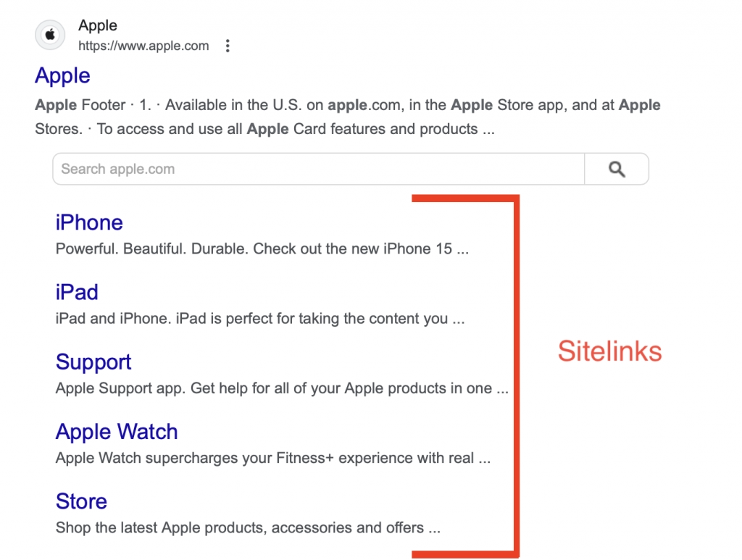
Task: Click the iPhone 15 description snippet
Action: (262, 249)
